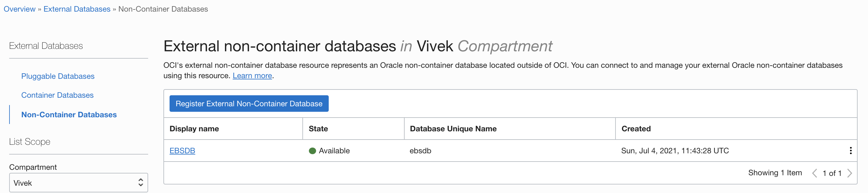Switch to Container Databases section
The width and height of the screenshot is (868, 193).
tap(57, 95)
